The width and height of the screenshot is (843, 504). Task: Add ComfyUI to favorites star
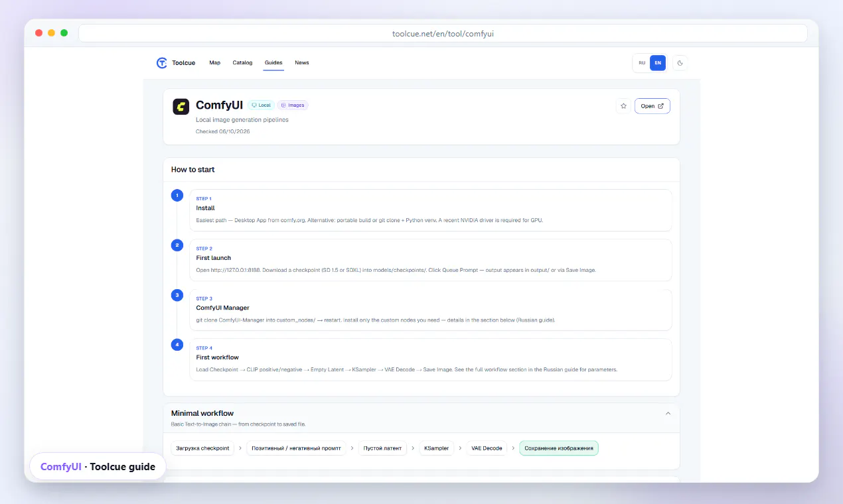623,106
